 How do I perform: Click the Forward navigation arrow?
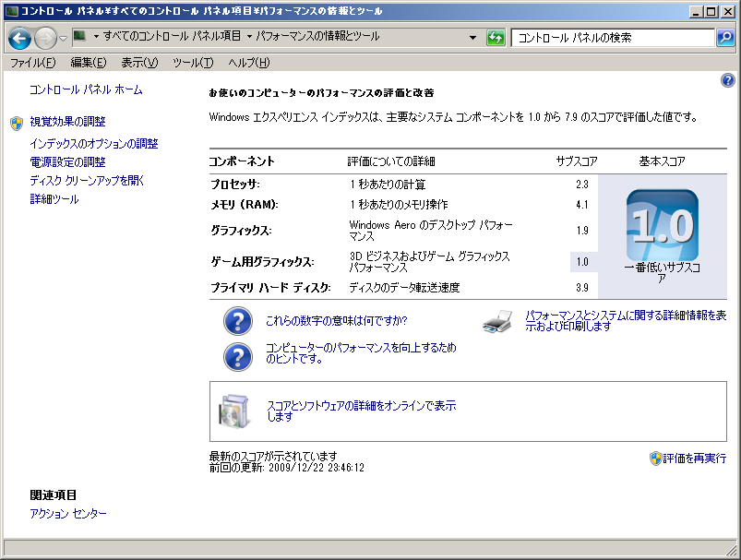[x=46, y=38]
